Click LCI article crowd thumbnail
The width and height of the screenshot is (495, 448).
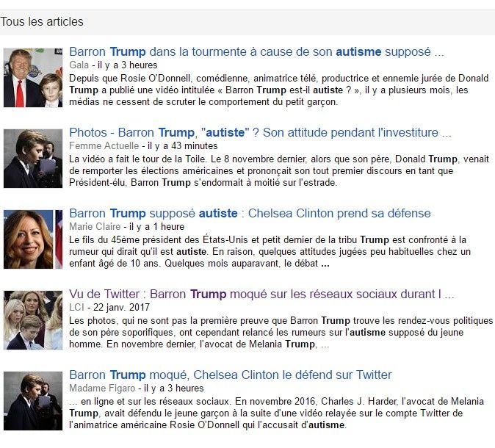coord(33,320)
